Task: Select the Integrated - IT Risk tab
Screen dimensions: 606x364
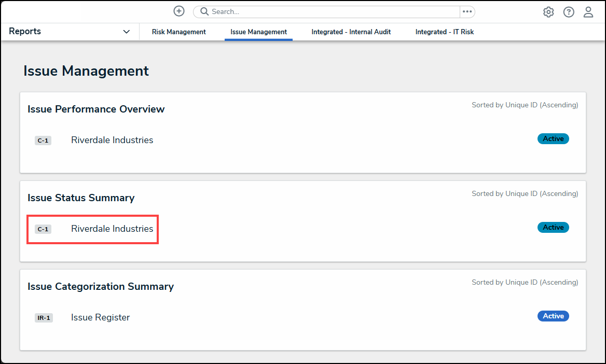Action: coord(444,32)
